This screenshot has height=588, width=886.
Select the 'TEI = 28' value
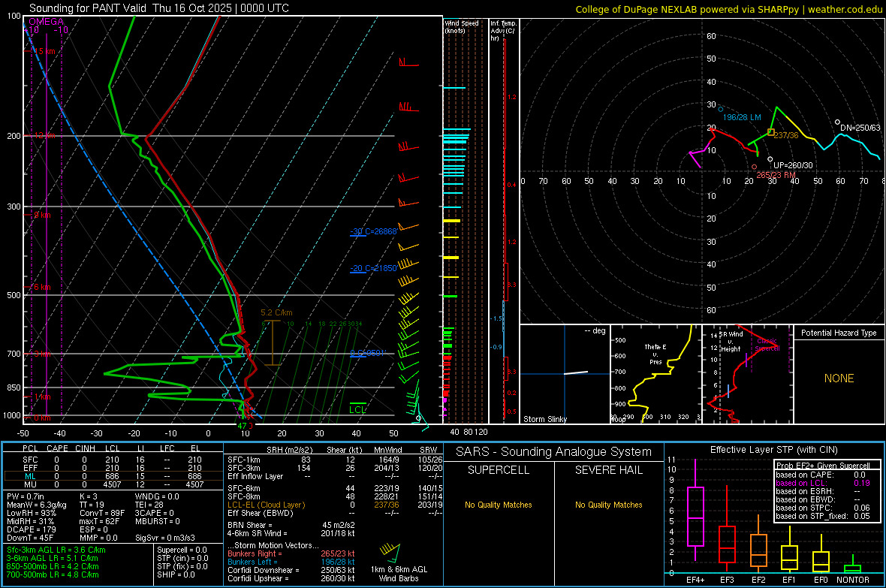(149, 505)
